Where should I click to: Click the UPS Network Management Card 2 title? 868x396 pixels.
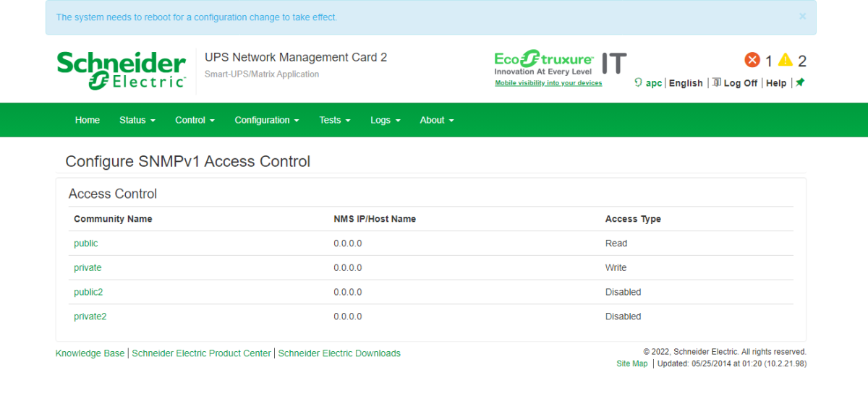(x=296, y=57)
